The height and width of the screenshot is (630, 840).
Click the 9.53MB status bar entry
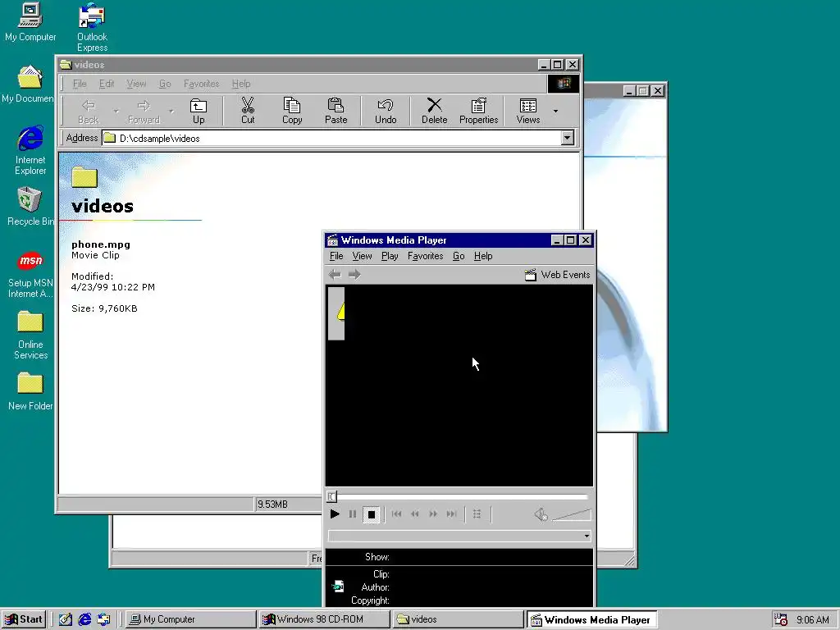[x=272, y=504]
